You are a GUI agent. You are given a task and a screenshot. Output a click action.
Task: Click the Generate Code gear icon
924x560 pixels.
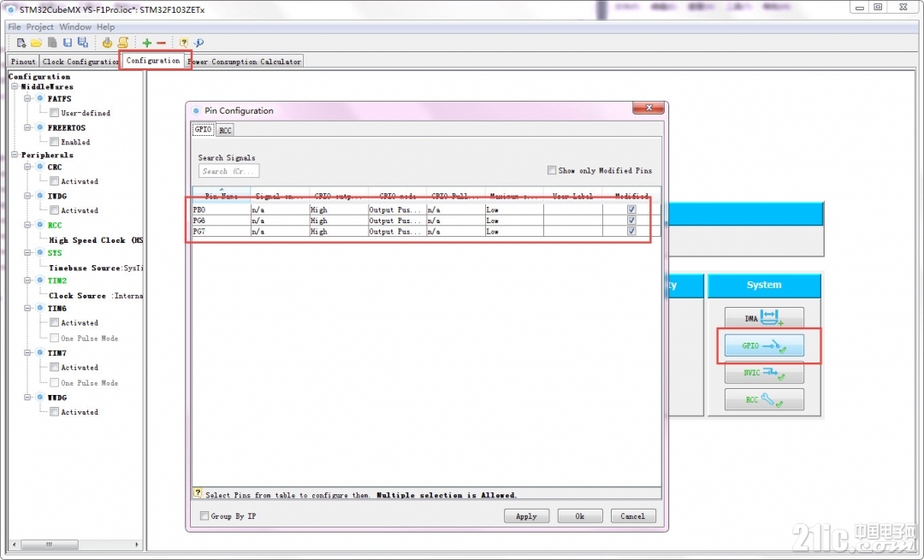point(107,43)
